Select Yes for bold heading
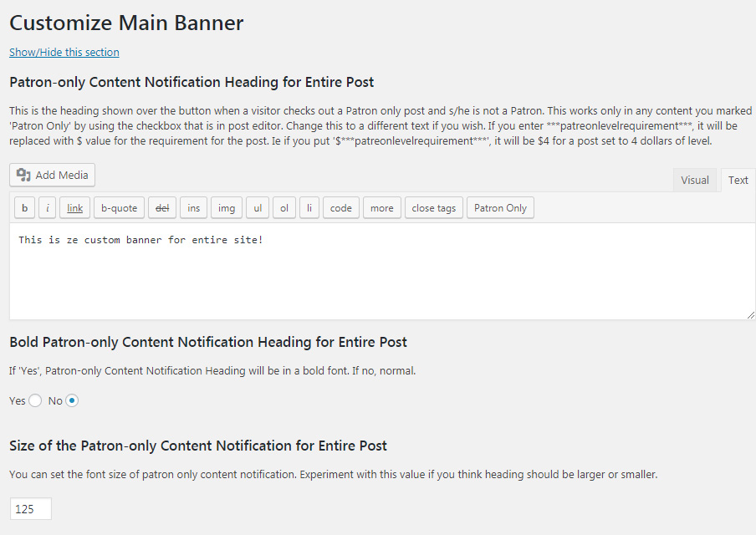The width and height of the screenshot is (756, 535). (35, 400)
